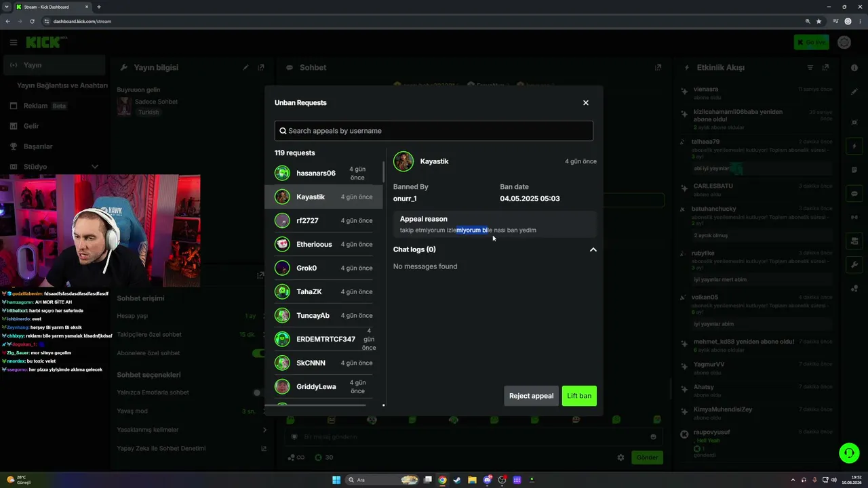Open rf2727 unban request
This screenshot has height=488, width=868.
[x=324, y=220]
